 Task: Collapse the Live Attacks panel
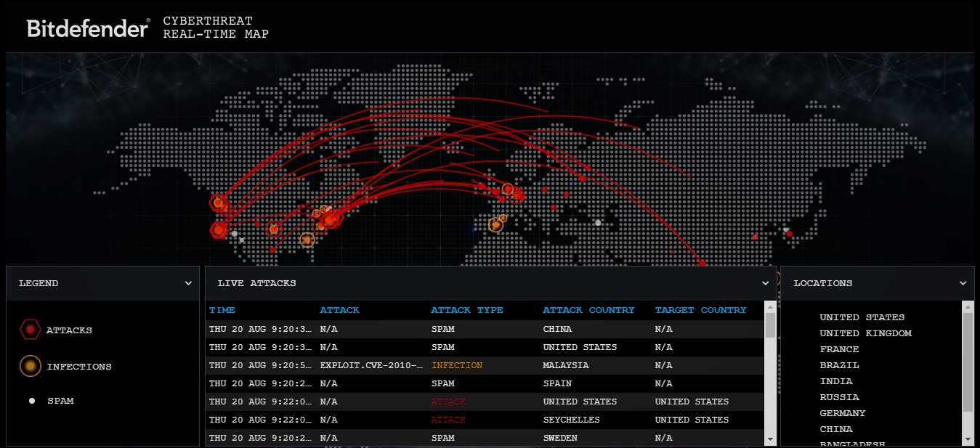tap(765, 283)
